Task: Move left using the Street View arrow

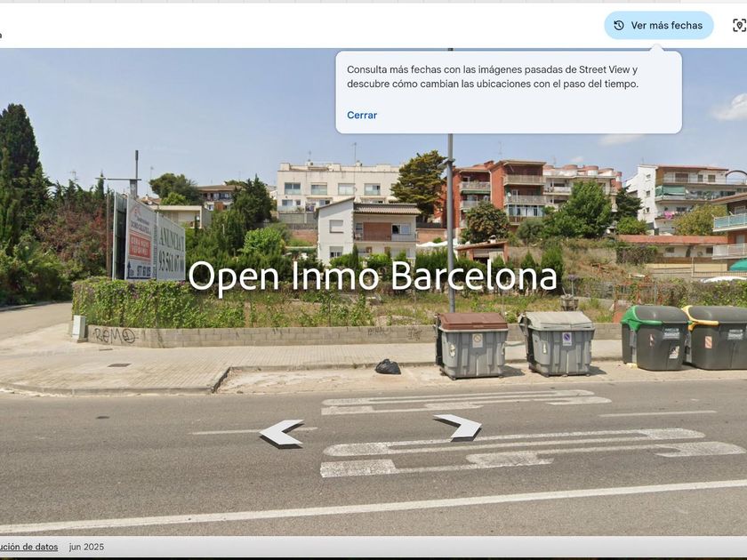Action: pyautogui.click(x=282, y=432)
